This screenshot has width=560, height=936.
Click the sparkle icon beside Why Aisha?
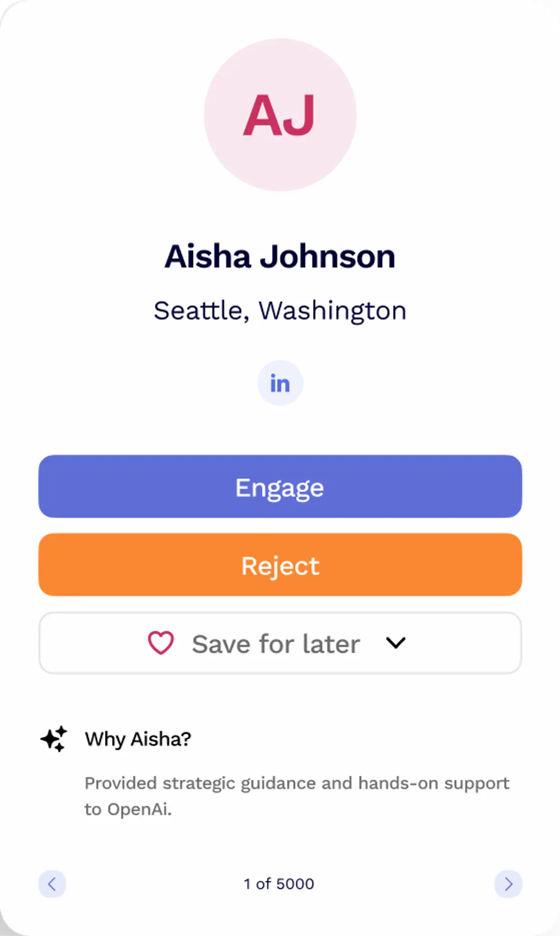[x=54, y=739]
